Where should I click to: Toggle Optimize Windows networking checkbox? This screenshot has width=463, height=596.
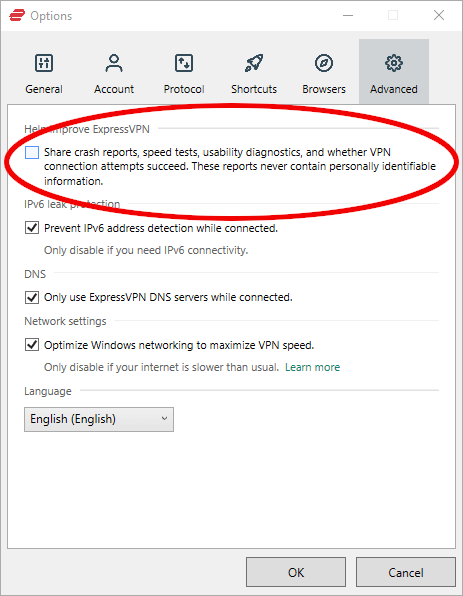pos(32,345)
